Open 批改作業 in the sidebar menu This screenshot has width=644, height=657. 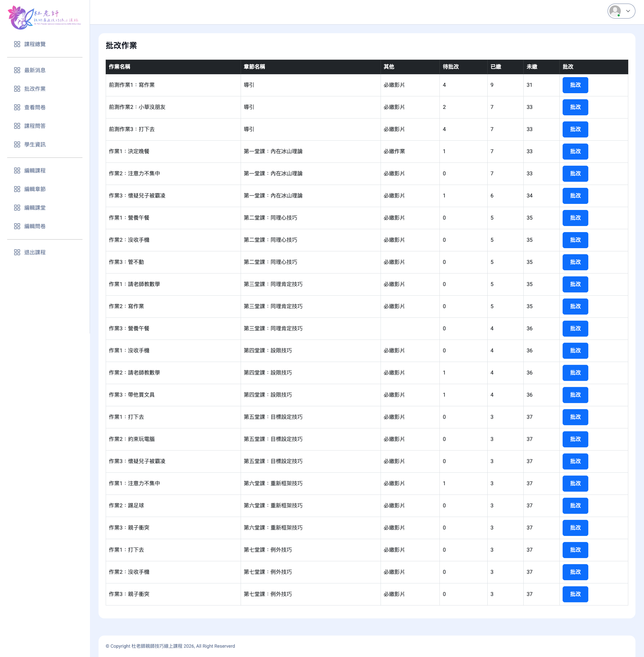(35, 89)
